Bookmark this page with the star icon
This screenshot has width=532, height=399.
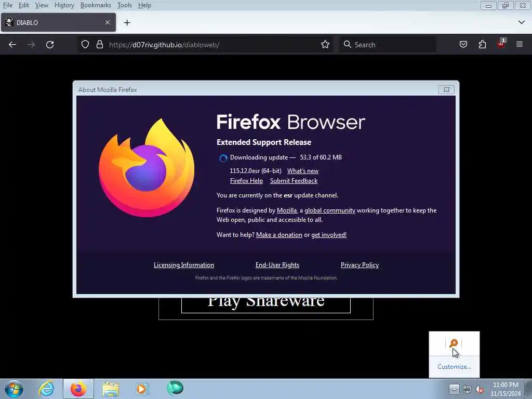tap(325, 45)
